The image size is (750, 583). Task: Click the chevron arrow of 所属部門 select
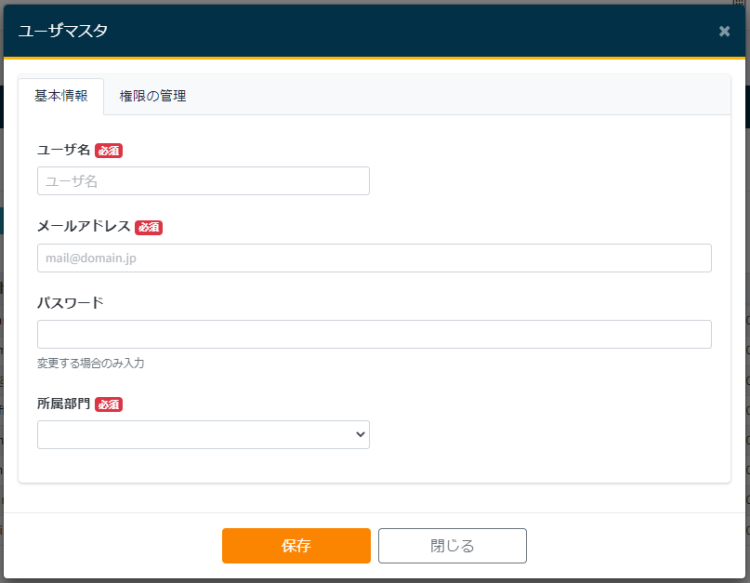click(360, 434)
